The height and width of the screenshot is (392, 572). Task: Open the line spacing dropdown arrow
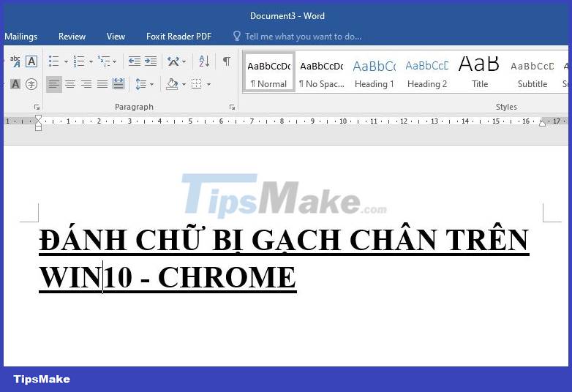click(151, 85)
